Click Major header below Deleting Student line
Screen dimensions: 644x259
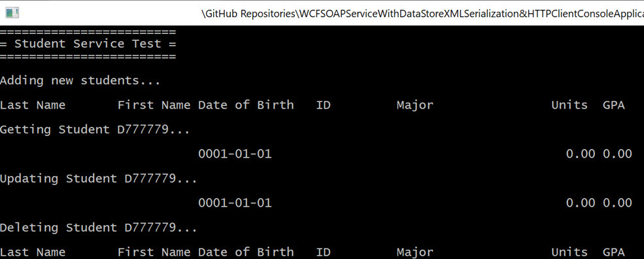[415, 252]
